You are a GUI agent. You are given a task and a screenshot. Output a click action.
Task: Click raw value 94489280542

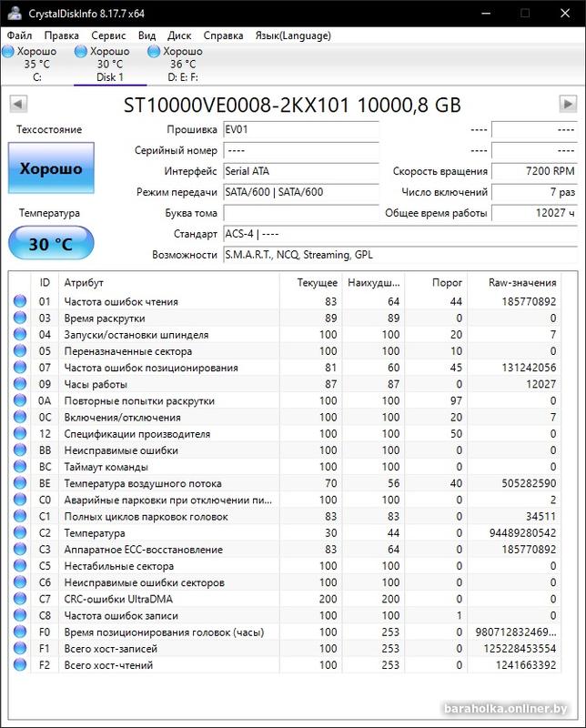[522, 533]
